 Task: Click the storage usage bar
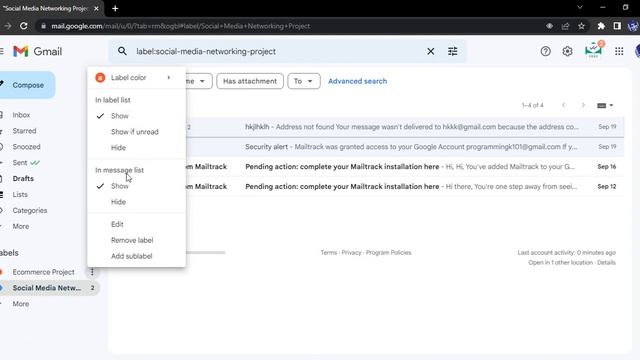pyautogui.click(x=205, y=253)
